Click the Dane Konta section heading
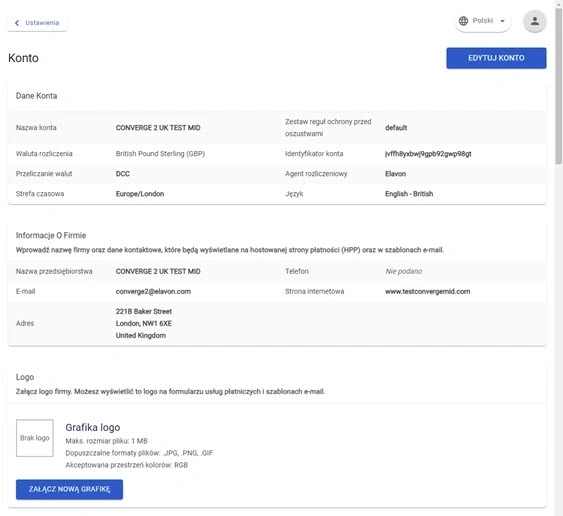This screenshot has height=516, width=563. point(37,96)
